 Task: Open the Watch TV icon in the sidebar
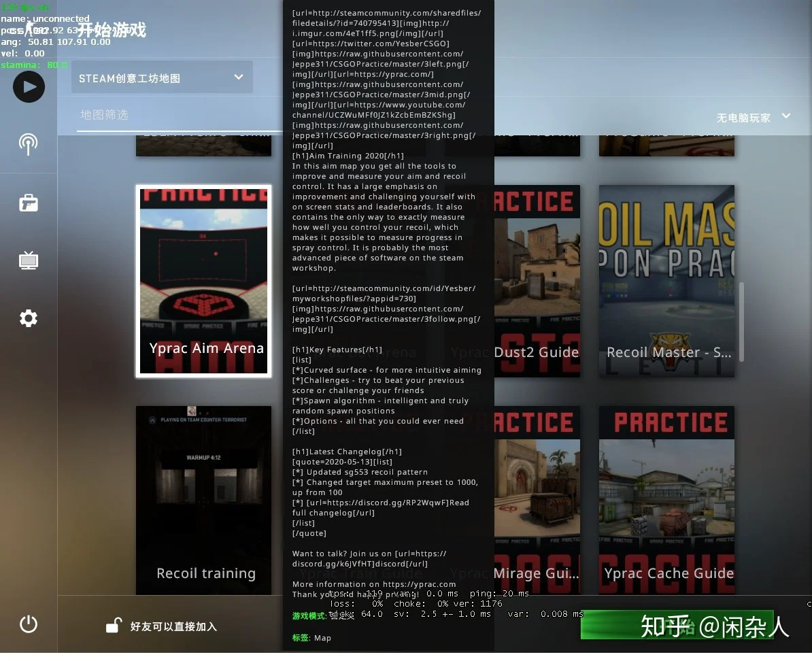(29, 260)
